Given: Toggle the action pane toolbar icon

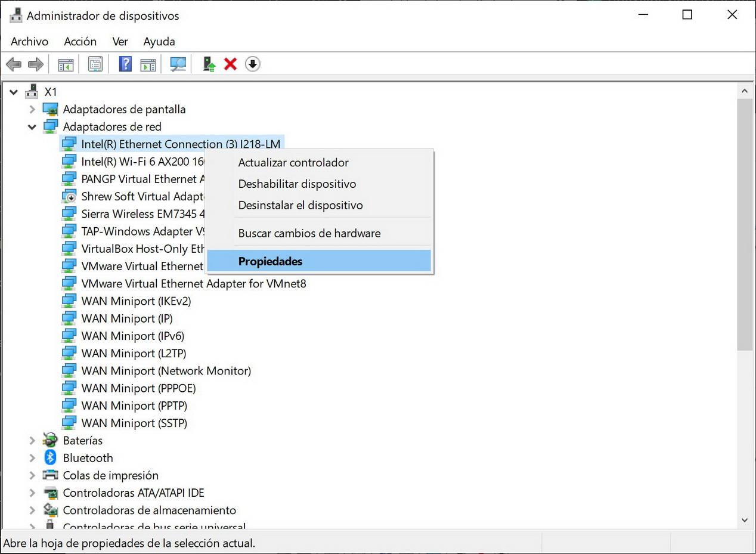Looking at the screenshot, I should pyautogui.click(x=148, y=64).
